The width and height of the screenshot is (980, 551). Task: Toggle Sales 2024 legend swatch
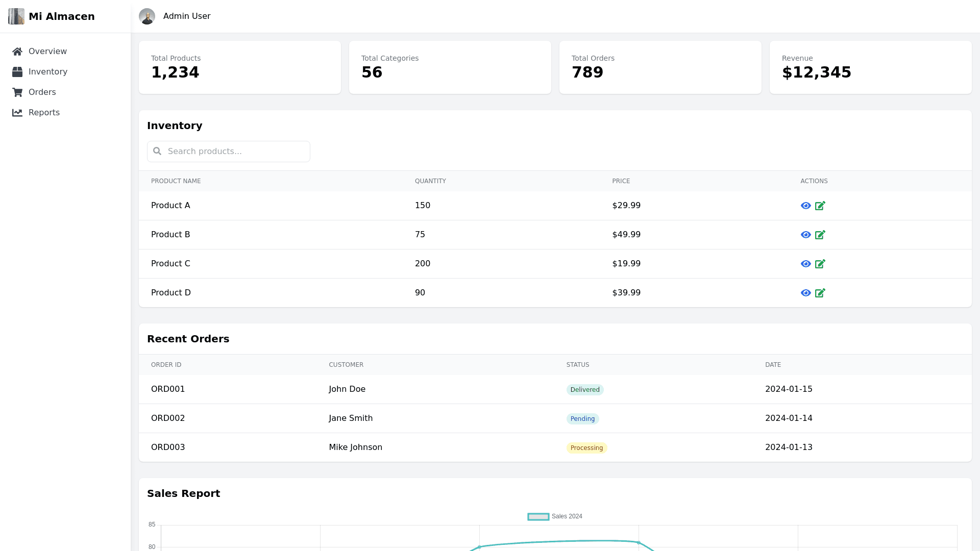(538, 517)
